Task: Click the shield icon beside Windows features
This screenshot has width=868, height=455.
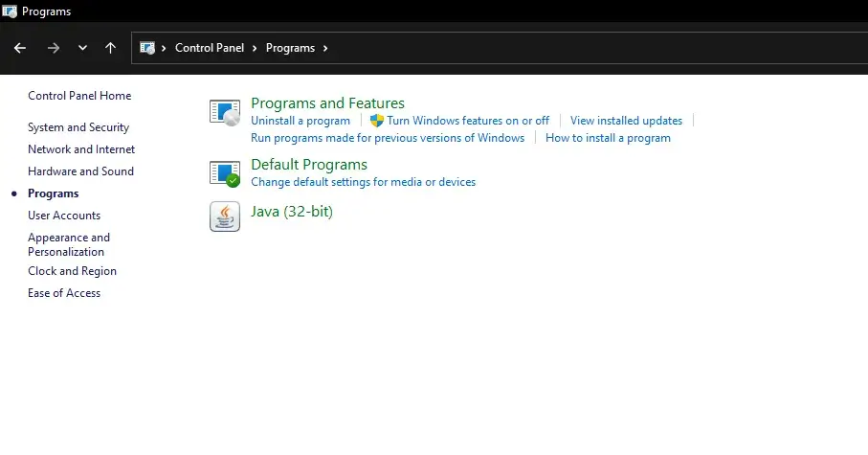Action: tap(377, 121)
